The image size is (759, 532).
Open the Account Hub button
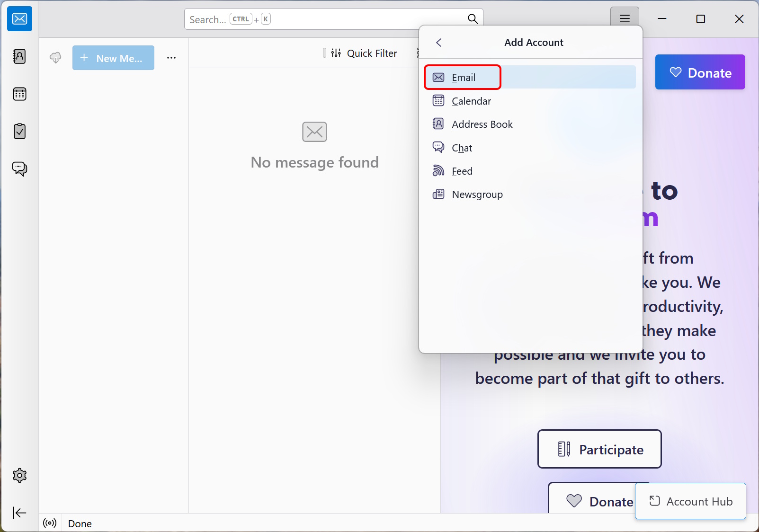coord(690,501)
